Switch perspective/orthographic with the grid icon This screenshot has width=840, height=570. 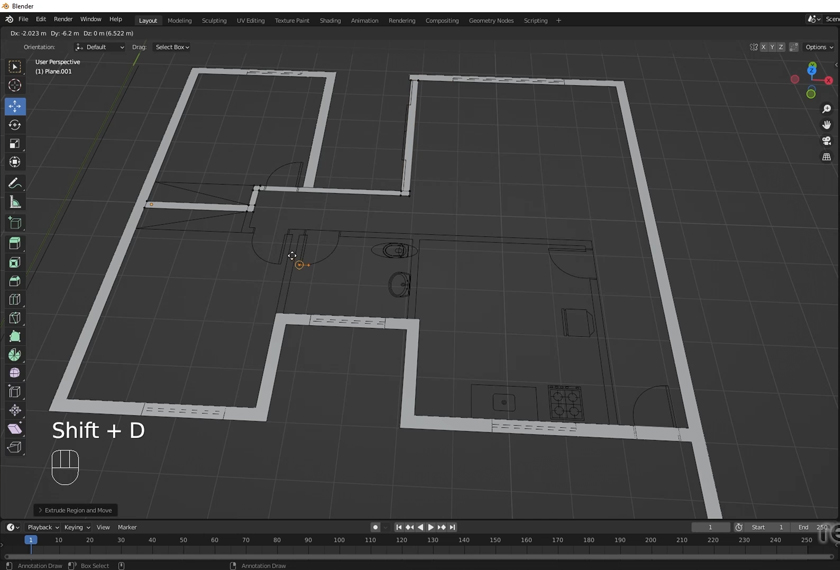click(827, 157)
